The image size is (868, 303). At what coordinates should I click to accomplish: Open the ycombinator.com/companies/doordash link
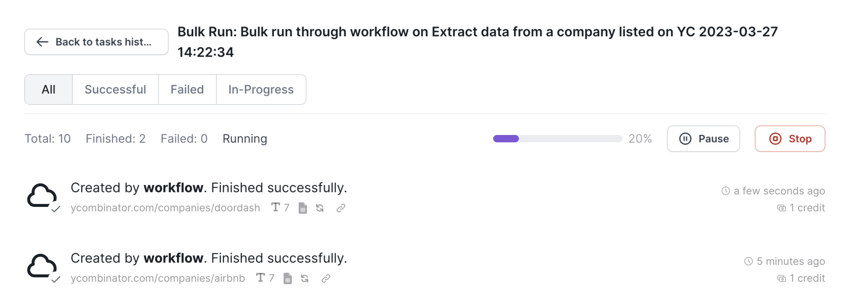165,208
